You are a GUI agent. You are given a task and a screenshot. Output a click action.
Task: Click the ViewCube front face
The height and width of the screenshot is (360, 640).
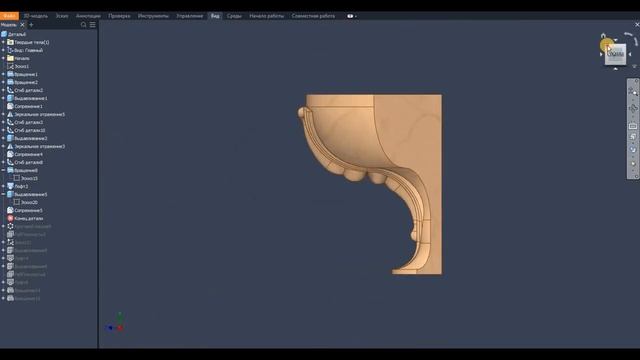[616, 54]
